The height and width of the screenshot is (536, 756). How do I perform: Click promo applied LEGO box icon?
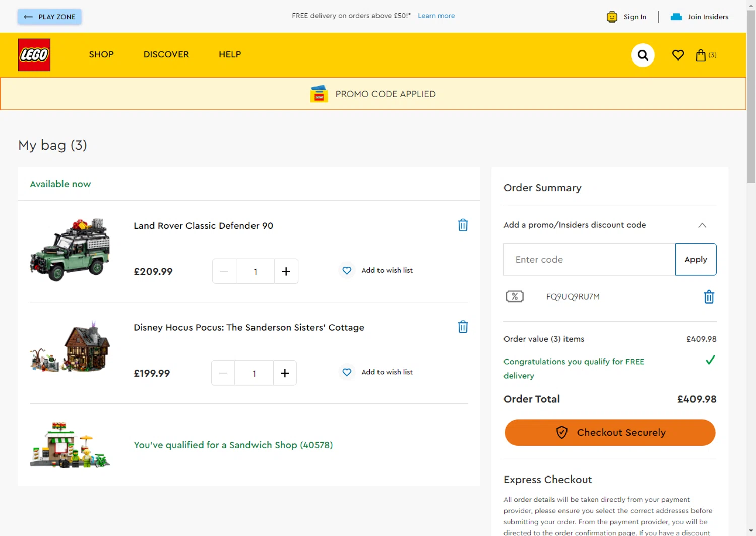point(319,94)
